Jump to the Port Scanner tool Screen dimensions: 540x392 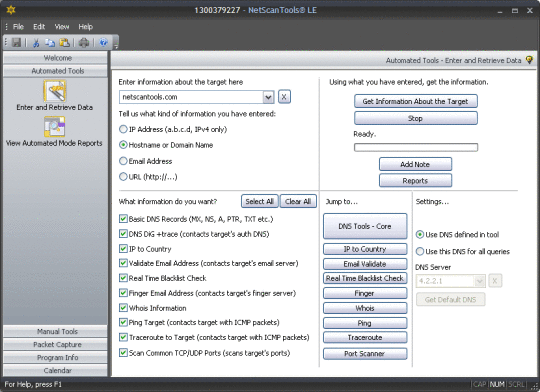pos(365,354)
